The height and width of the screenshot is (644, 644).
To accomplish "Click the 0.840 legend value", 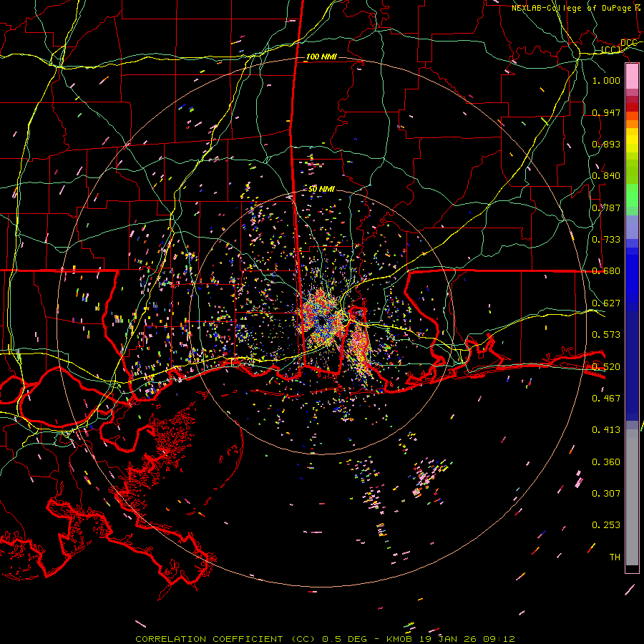I will (x=606, y=176).
